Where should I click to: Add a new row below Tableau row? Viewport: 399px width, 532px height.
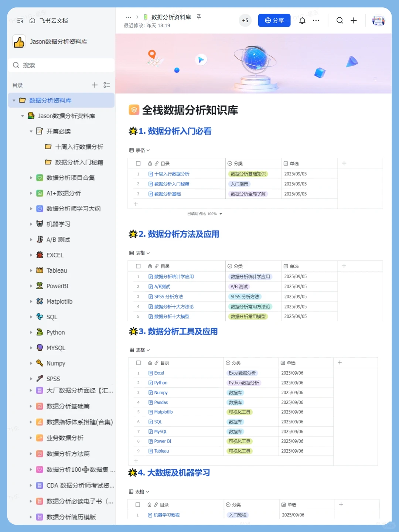136,461
